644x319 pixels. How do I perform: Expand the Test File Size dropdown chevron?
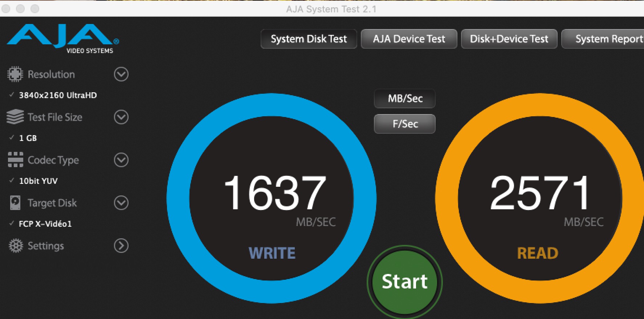pyautogui.click(x=121, y=117)
